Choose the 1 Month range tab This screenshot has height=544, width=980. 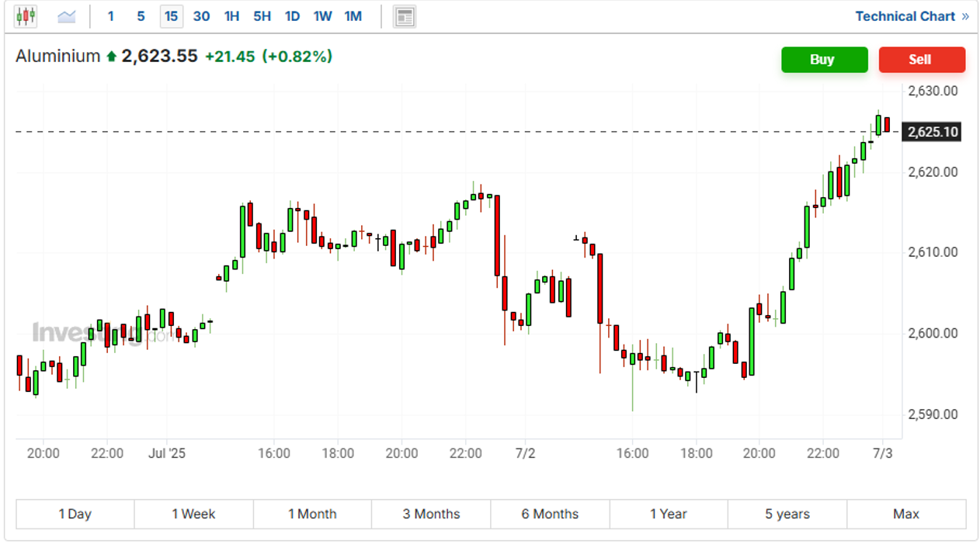pyautogui.click(x=312, y=514)
